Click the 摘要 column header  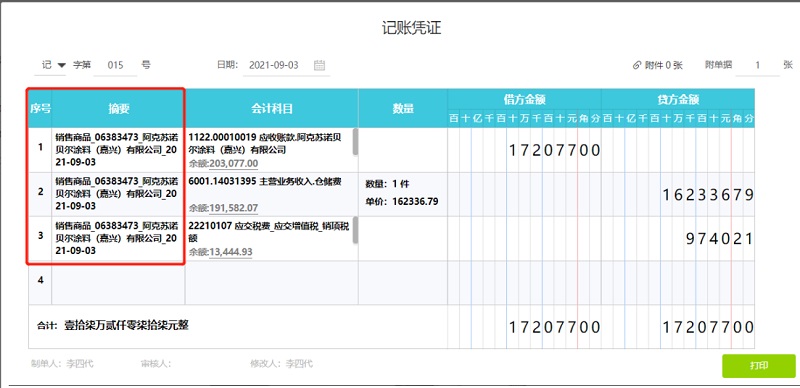(x=118, y=108)
